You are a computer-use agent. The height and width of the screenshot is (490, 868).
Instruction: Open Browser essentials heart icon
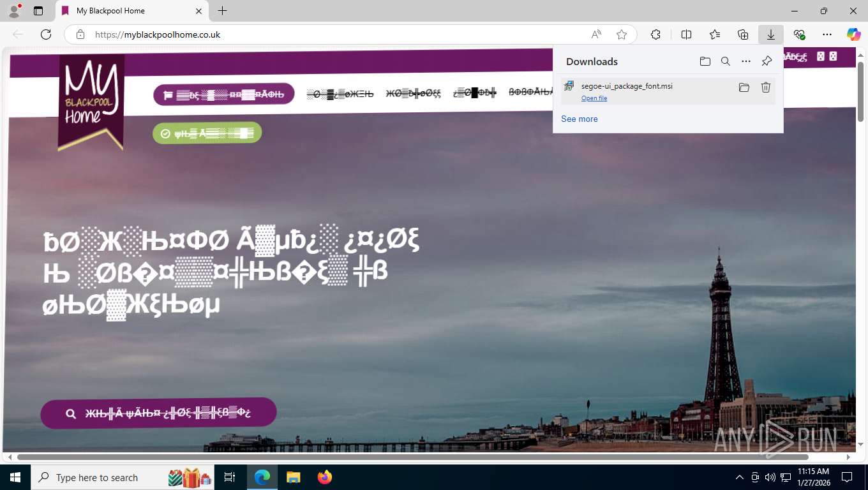[x=799, y=34]
